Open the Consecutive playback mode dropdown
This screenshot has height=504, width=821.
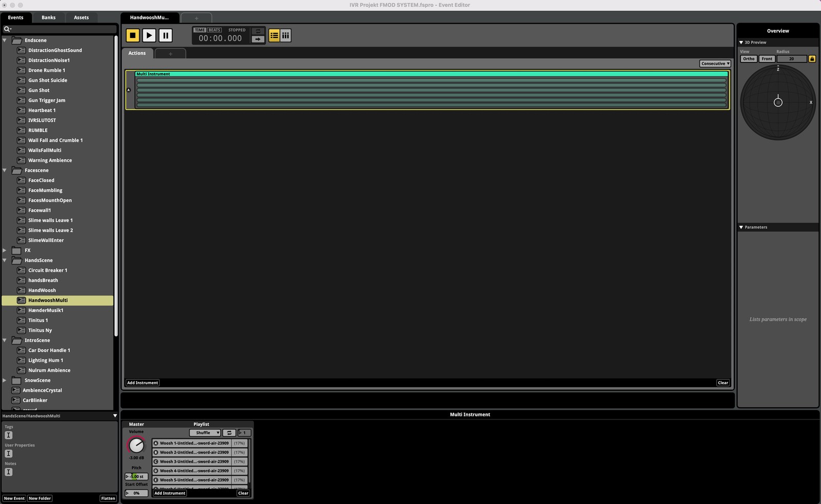(x=715, y=64)
